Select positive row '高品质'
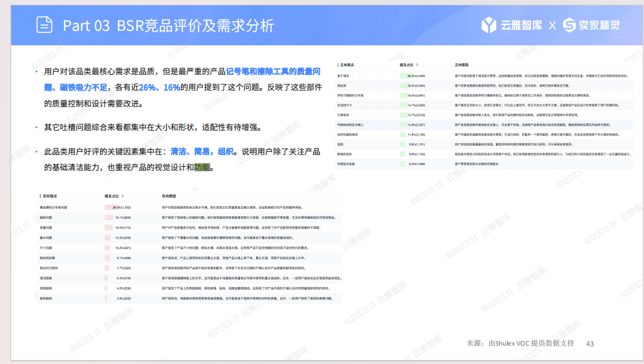Image resolution: width=644 pixels, height=364 pixels. click(x=484, y=86)
